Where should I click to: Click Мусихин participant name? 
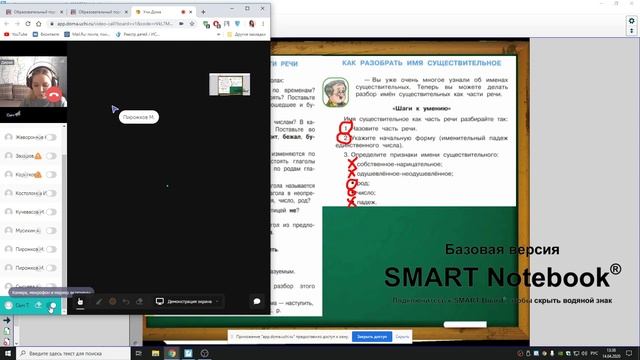[x=28, y=231]
